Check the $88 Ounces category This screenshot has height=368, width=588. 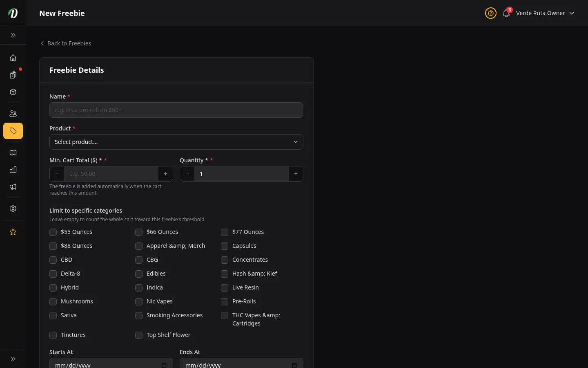pyautogui.click(x=53, y=246)
